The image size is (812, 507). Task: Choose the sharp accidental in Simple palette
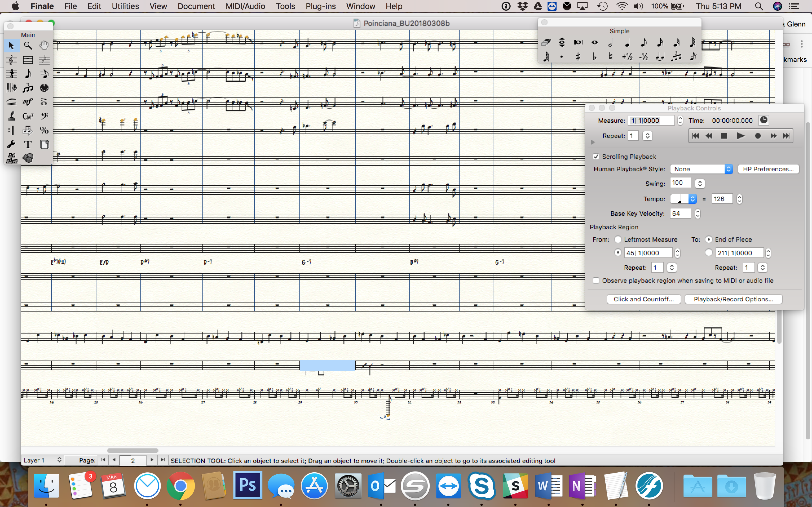coord(578,57)
